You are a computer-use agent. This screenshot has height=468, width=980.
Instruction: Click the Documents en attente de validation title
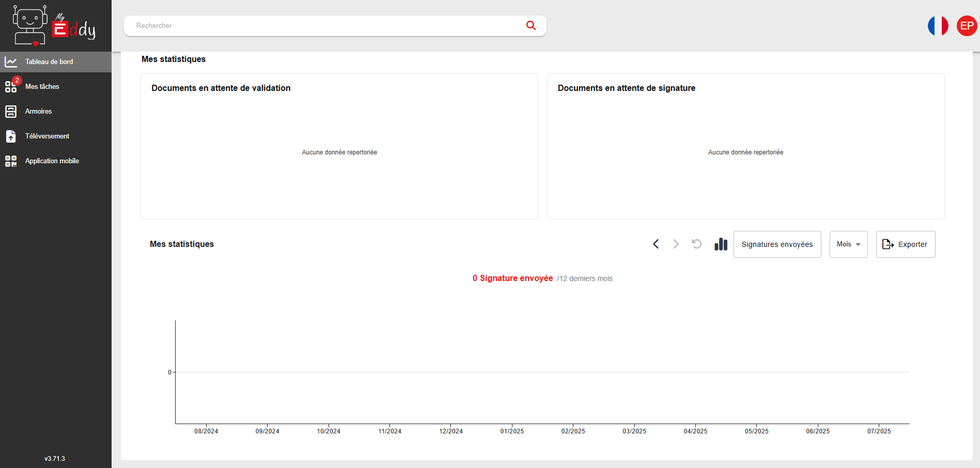(221, 88)
